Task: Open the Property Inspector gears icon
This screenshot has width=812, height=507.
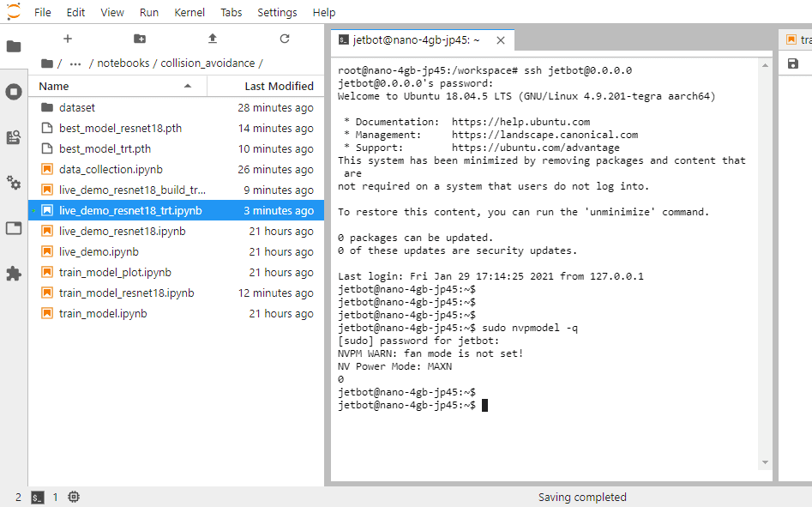Action: tap(14, 182)
